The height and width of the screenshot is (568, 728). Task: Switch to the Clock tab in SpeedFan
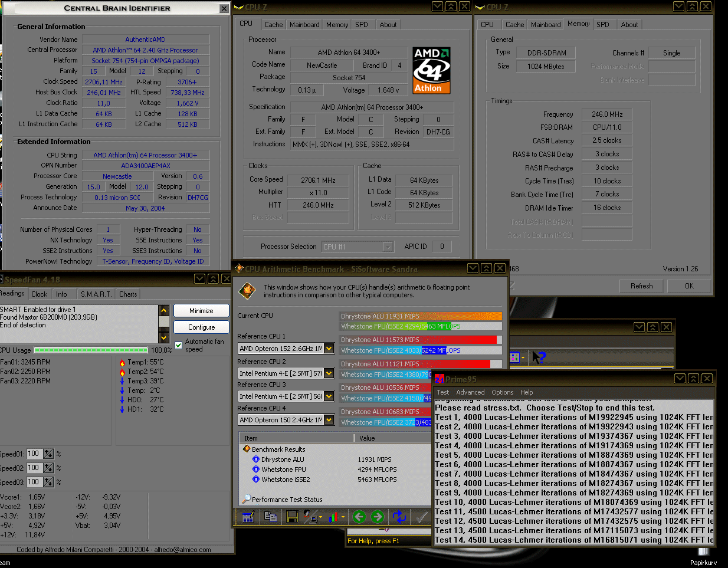(40, 294)
